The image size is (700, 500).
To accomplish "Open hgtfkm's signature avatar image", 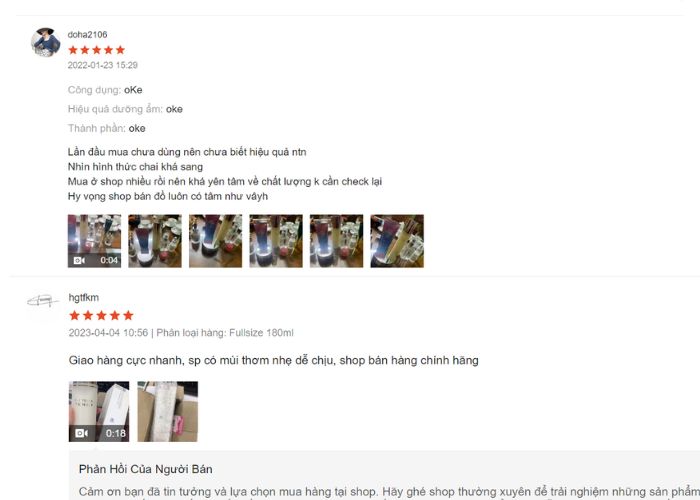I will 42,301.
